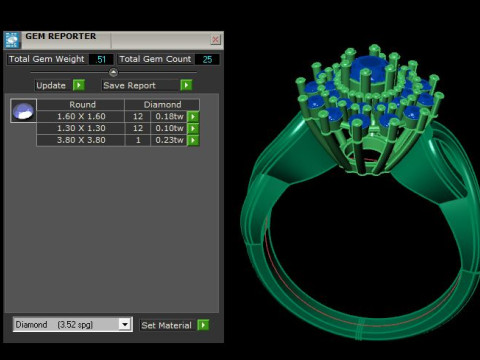Click the Total Gem Count value 25

[207, 59]
